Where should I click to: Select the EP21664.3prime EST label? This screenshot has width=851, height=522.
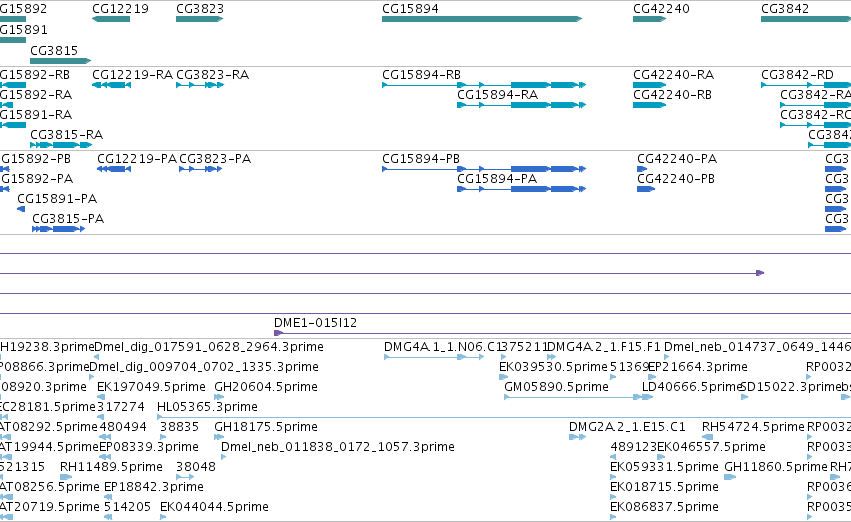(x=698, y=367)
